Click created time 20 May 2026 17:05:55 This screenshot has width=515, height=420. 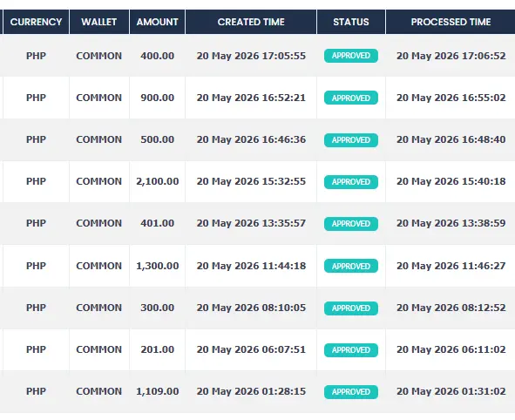coord(251,56)
